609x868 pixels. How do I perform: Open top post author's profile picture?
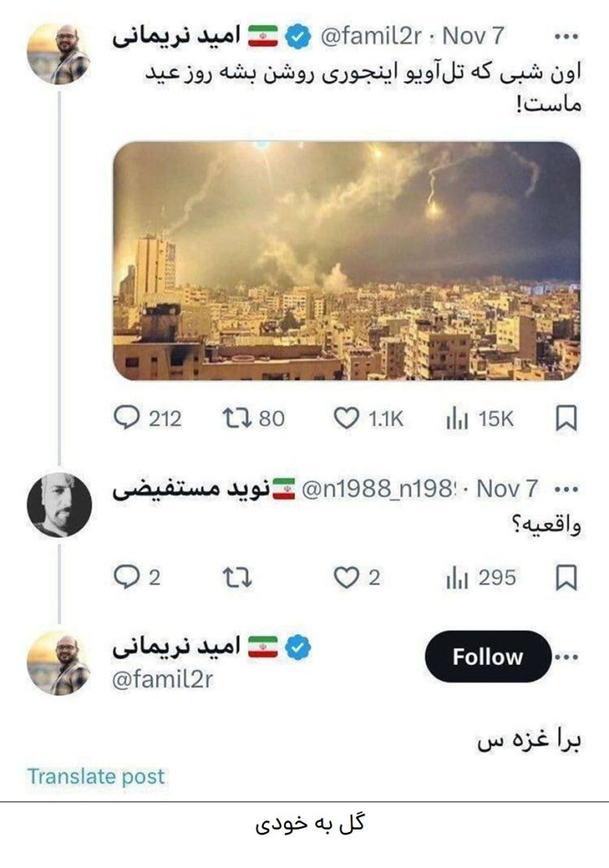[59, 53]
